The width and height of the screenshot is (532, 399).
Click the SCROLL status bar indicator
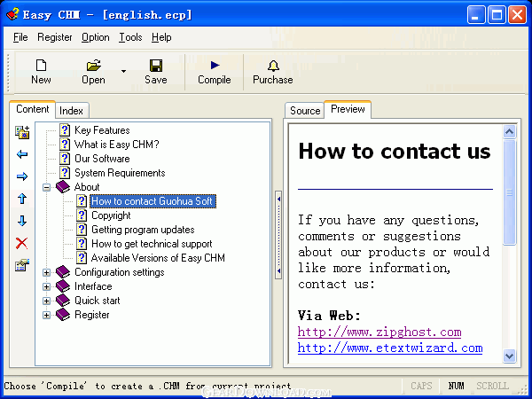point(492,386)
